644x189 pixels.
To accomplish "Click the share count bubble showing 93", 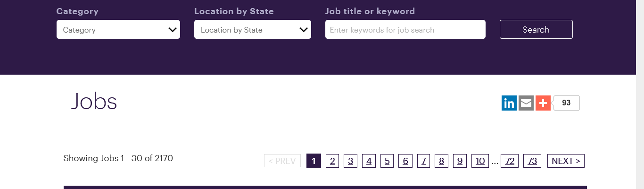I will click(566, 103).
